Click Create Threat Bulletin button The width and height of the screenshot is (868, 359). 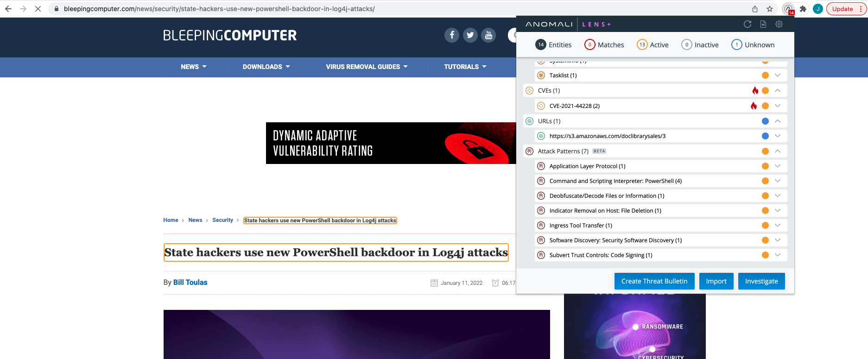coord(654,281)
